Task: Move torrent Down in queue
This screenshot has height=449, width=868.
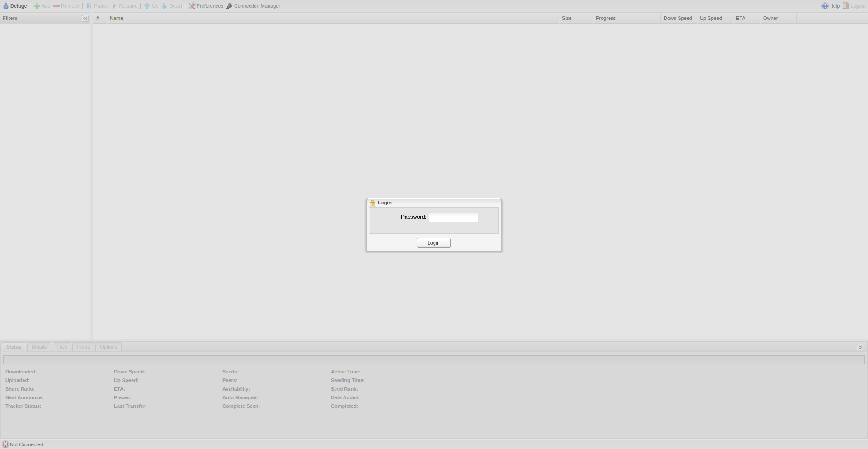Action: pyautogui.click(x=171, y=6)
